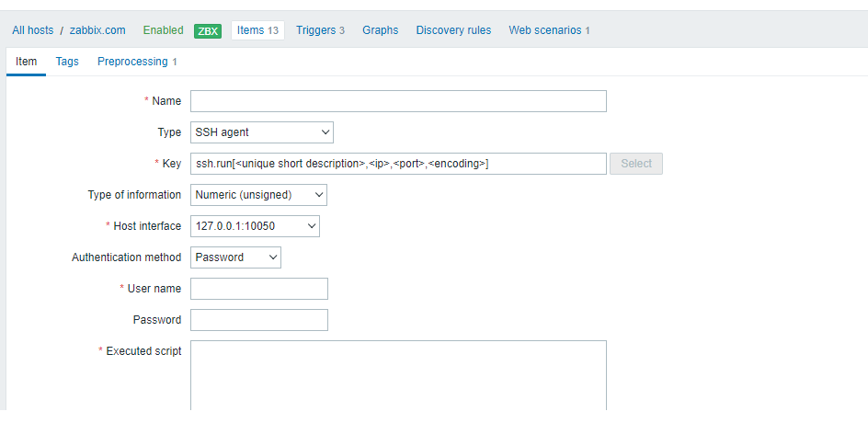Click into the Executed script text area
The image size is (868, 423).
coord(398,375)
